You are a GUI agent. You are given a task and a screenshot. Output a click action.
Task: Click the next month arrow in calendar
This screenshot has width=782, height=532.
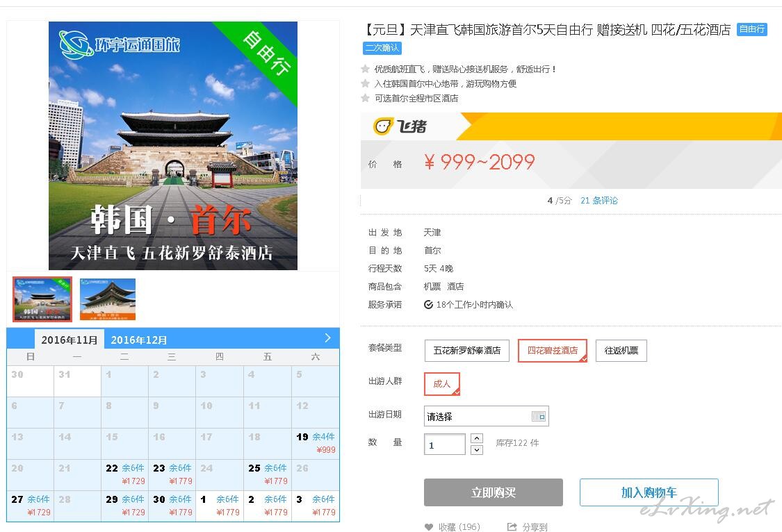pyautogui.click(x=327, y=338)
